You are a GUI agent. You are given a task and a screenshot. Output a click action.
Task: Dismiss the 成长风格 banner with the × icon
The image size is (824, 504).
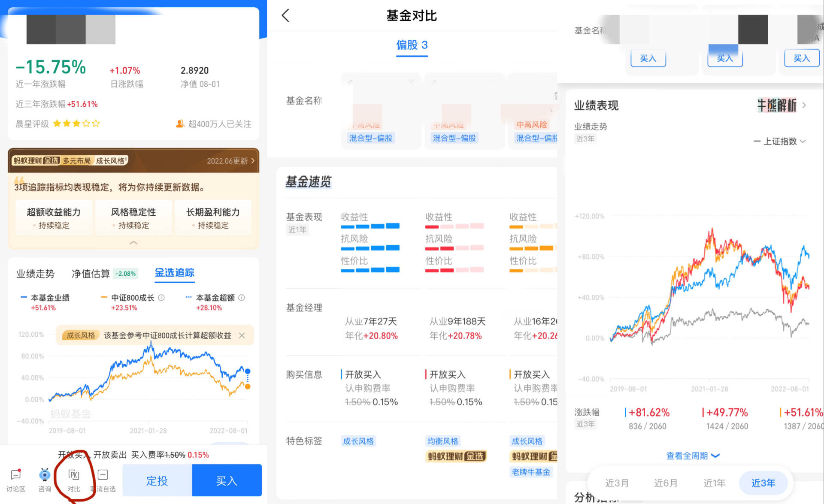pyautogui.click(x=242, y=335)
